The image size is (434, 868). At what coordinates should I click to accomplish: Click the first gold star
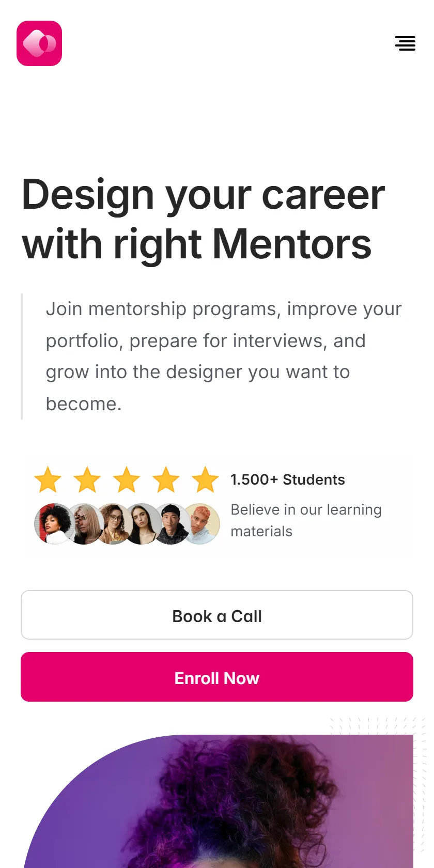[x=48, y=479]
